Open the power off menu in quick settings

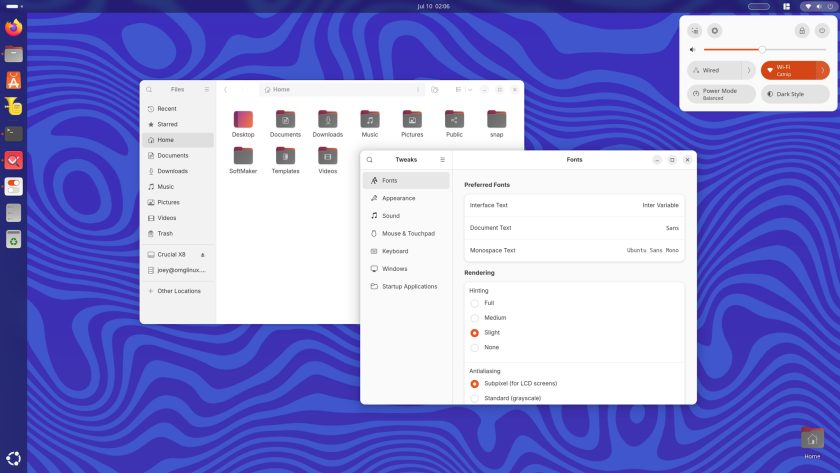[822, 31]
